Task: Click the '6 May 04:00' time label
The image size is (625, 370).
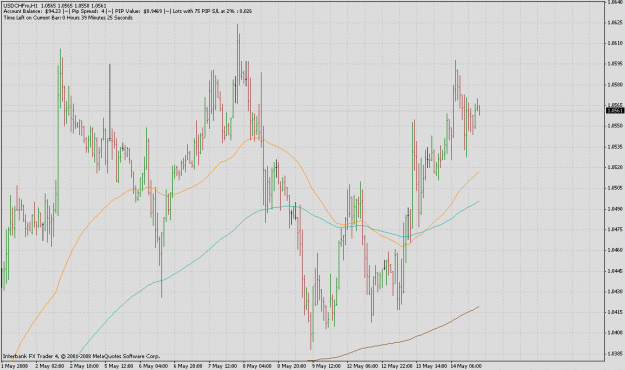Action: click(x=153, y=366)
